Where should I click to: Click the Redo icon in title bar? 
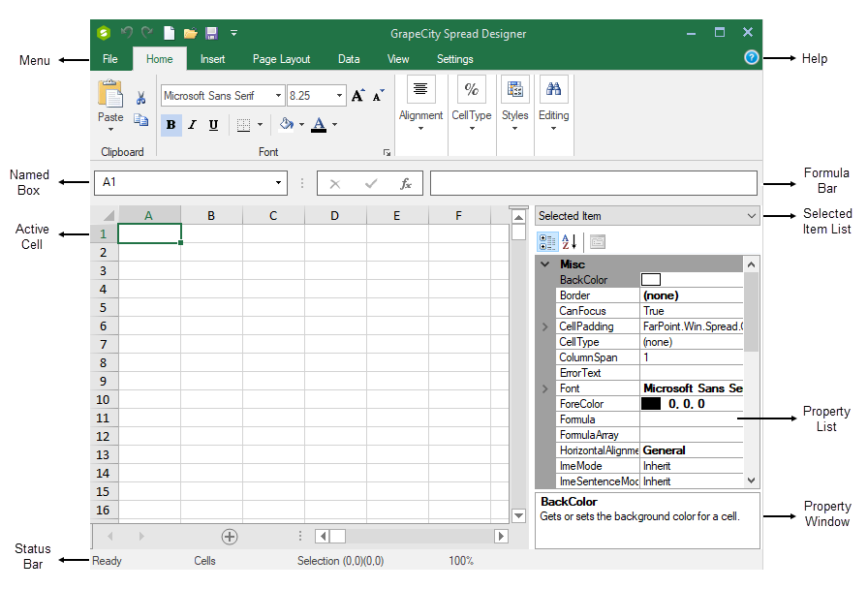pyautogui.click(x=147, y=33)
